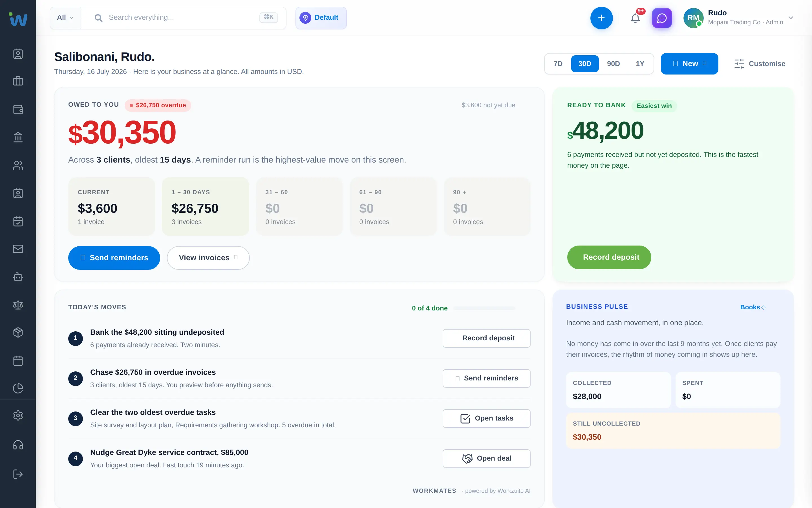The image size is (812, 508).
Task: Select the 30D time range
Action: click(584, 63)
